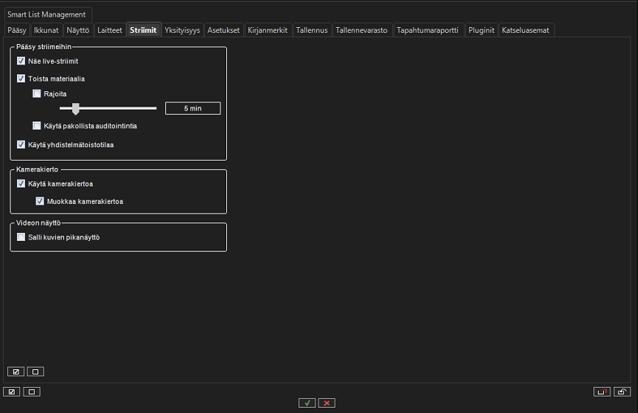Switch to the Pääsy tab
This screenshot has height=413, width=638.
coord(17,30)
